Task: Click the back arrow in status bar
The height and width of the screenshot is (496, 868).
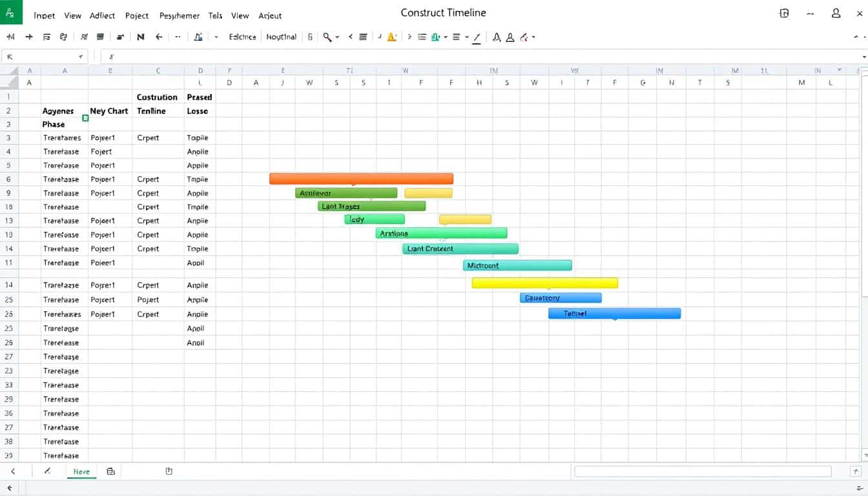Action: [x=10, y=488]
